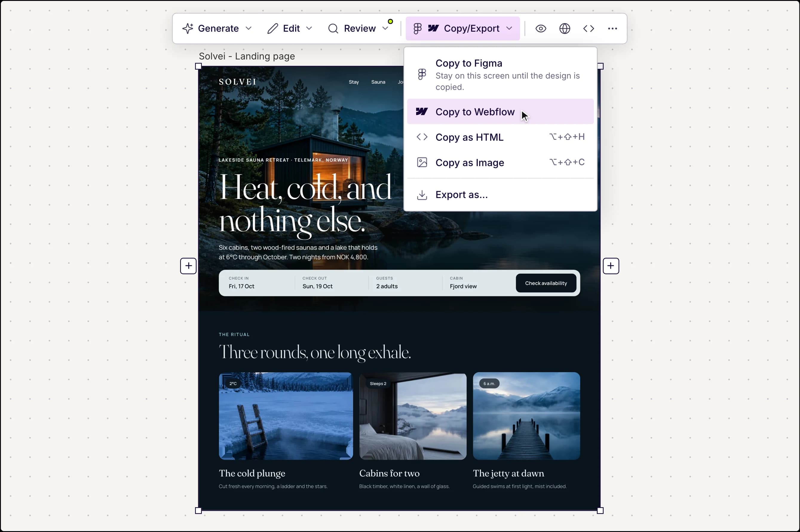Click the '6 a.m.' badge

click(x=489, y=384)
